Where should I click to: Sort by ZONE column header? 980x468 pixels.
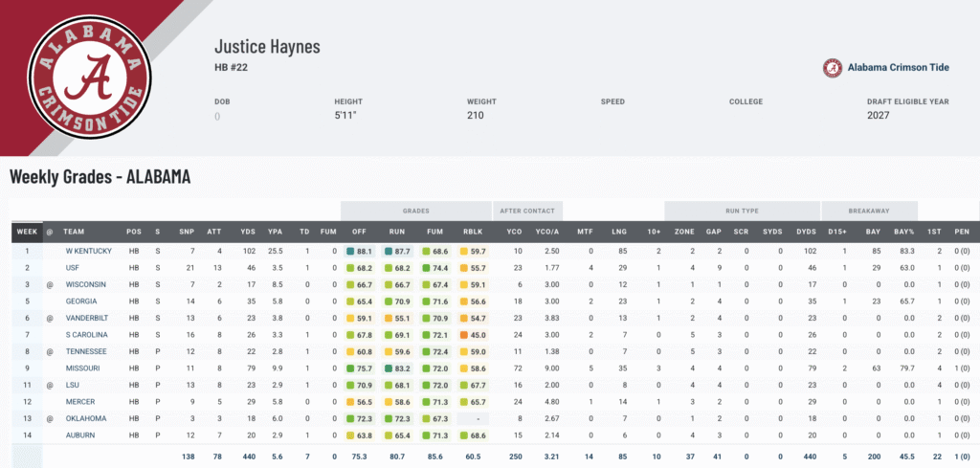click(x=684, y=232)
